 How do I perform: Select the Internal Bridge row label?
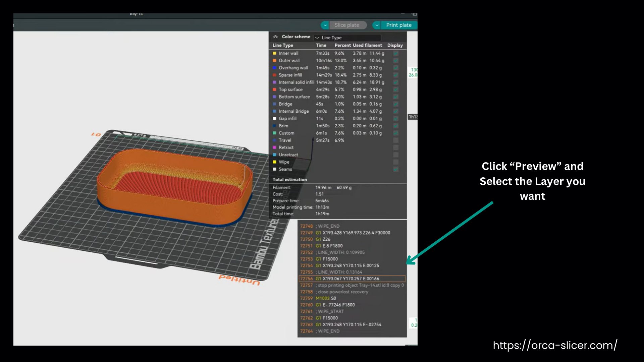point(294,111)
